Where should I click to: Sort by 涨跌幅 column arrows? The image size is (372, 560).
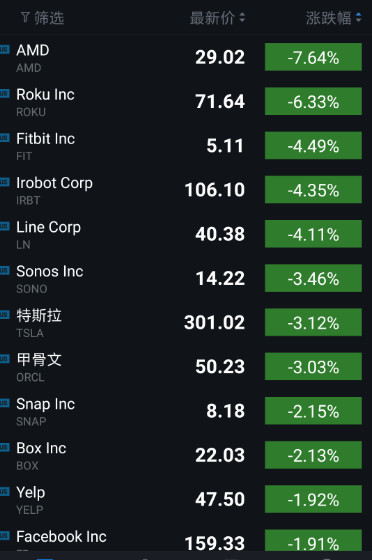359,18
